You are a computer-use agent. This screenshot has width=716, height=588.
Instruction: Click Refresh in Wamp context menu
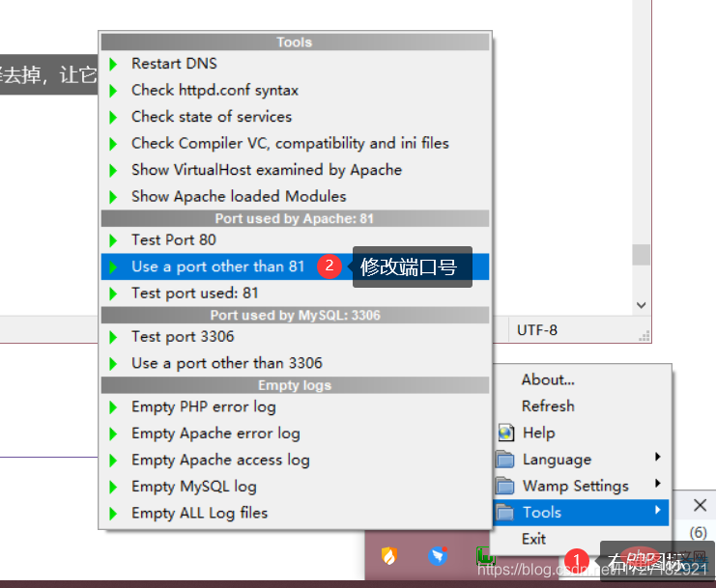click(582, 406)
